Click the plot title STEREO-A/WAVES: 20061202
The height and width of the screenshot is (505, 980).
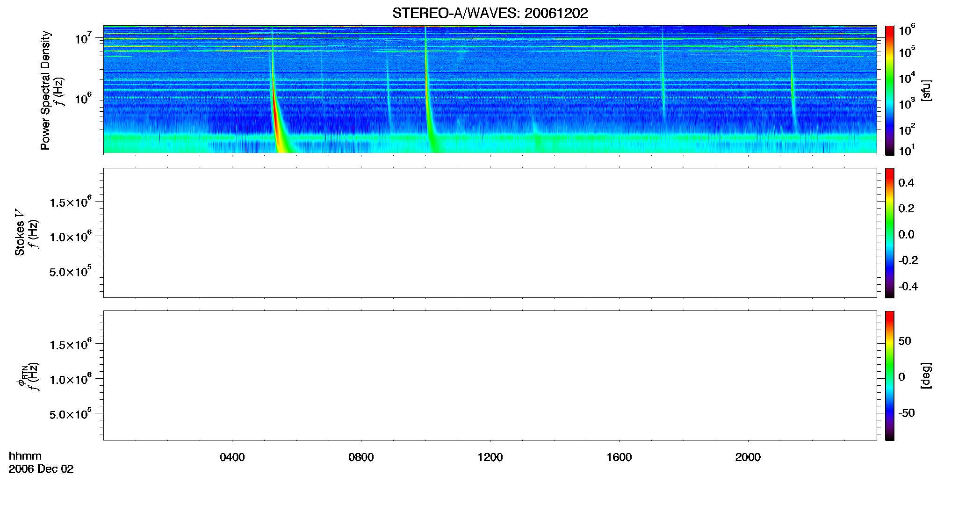click(490, 13)
